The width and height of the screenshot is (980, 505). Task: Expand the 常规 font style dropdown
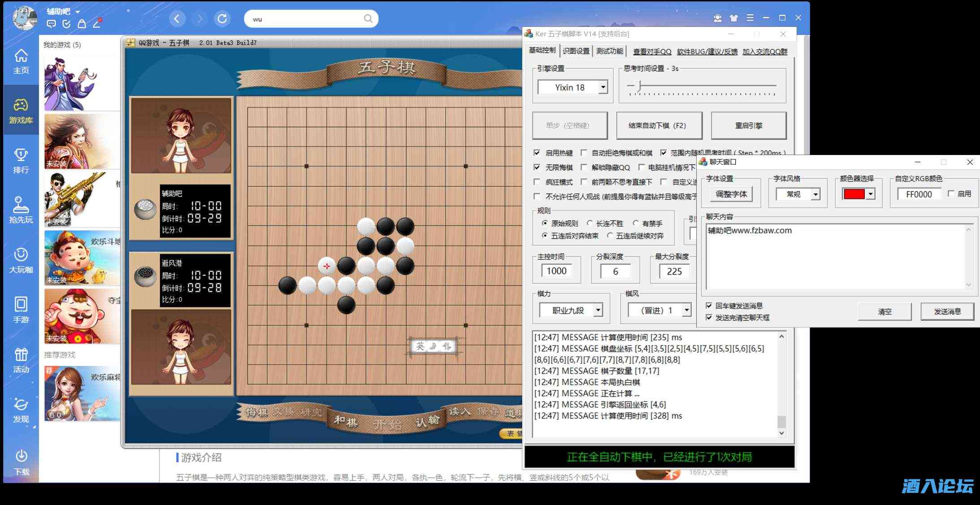pyautogui.click(x=816, y=194)
